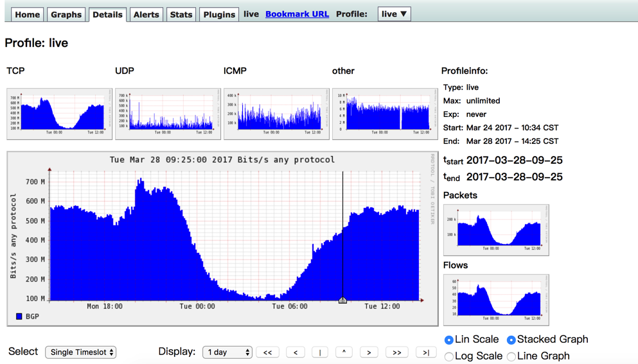Go to end with >| button
This screenshot has width=638, height=364.
(426, 352)
